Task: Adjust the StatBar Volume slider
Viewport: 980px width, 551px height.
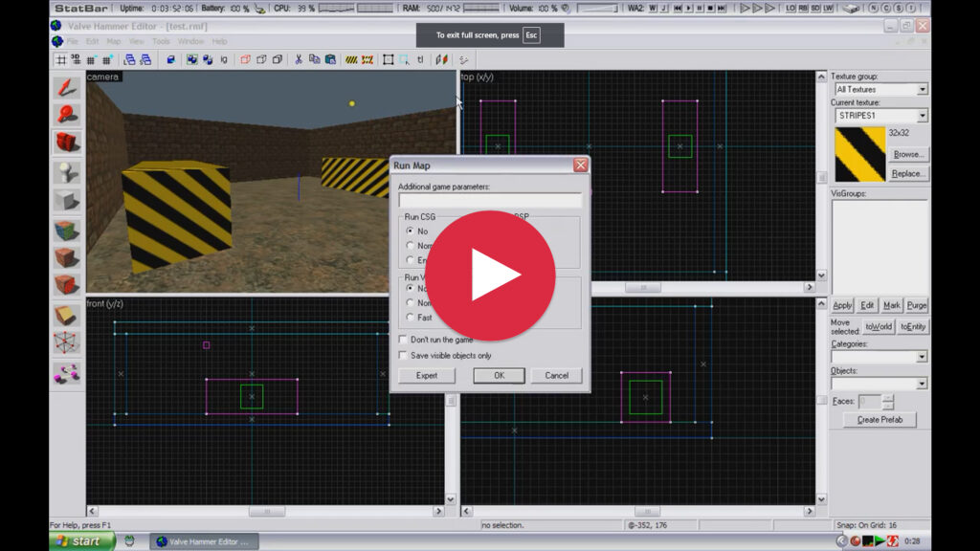Action: tap(597, 8)
